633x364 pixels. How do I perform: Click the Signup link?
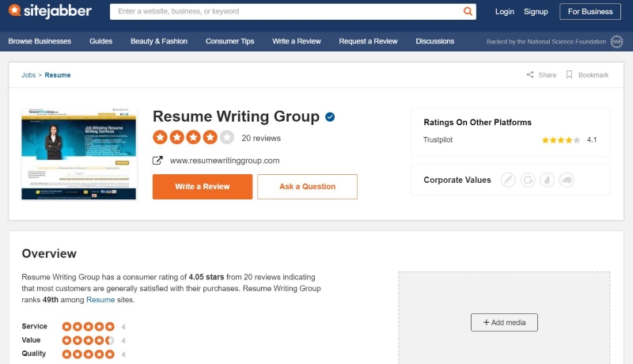tap(536, 12)
